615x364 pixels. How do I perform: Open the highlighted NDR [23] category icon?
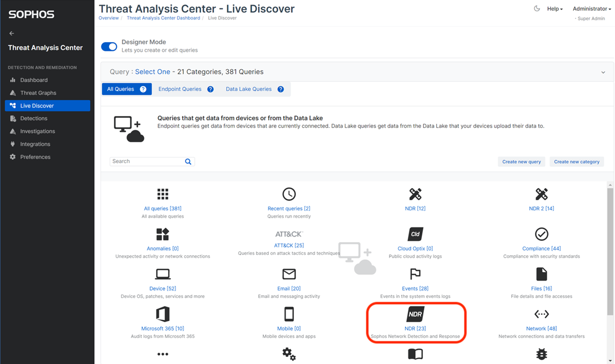click(415, 314)
